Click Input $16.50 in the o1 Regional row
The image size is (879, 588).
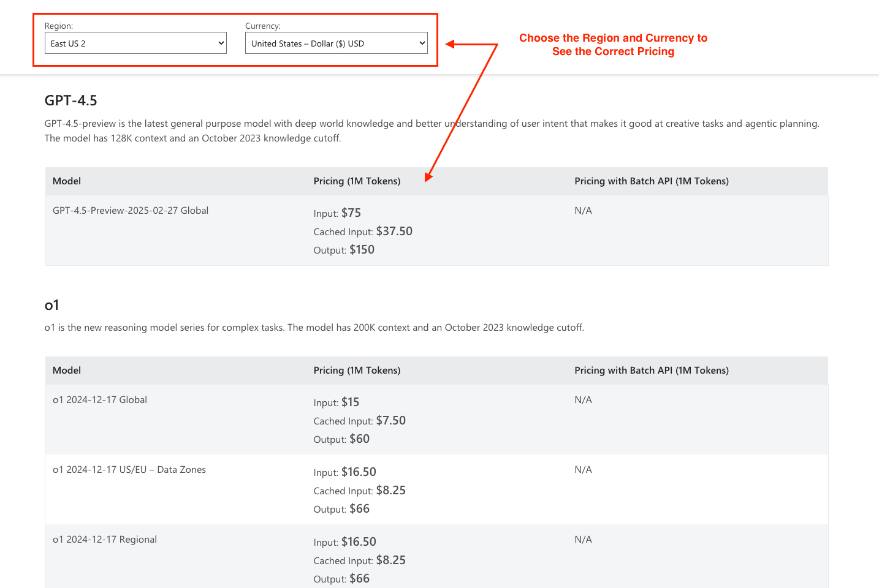click(x=345, y=542)
